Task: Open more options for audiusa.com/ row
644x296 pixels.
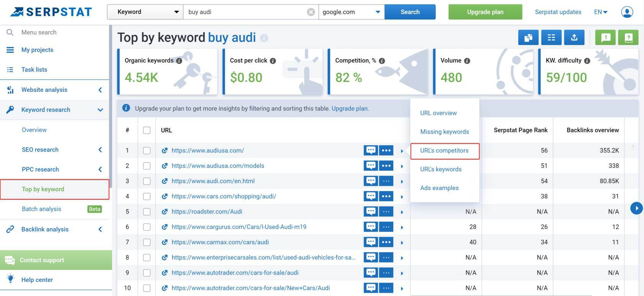Action: coord(386,150)
